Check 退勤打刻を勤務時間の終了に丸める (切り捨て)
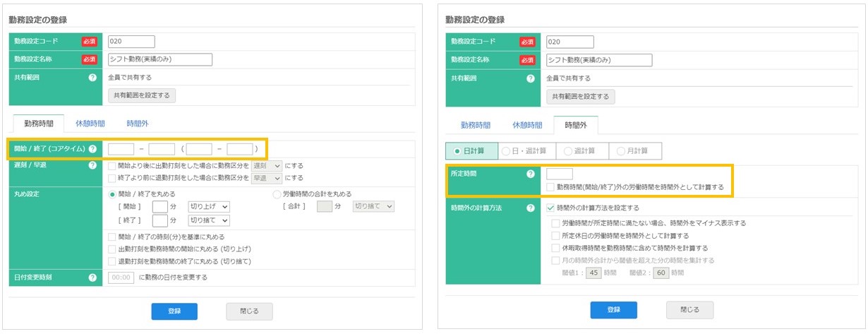868x334 pixels. (112, 261)
